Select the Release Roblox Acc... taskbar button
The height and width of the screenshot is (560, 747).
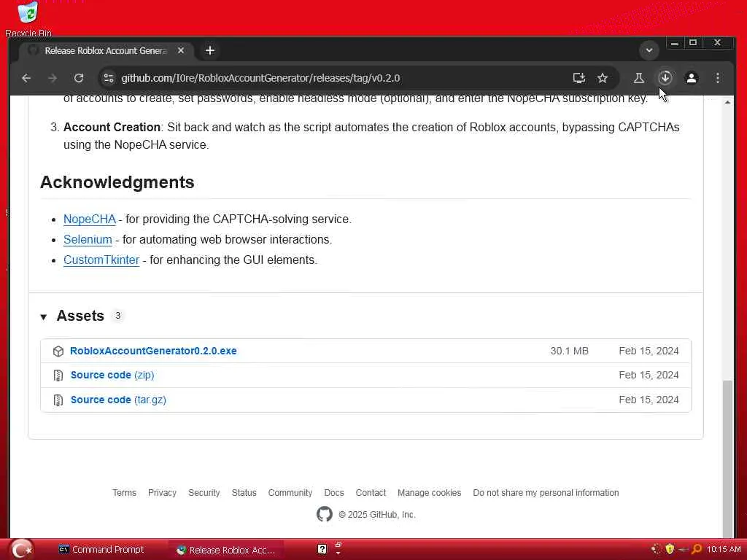226,550
